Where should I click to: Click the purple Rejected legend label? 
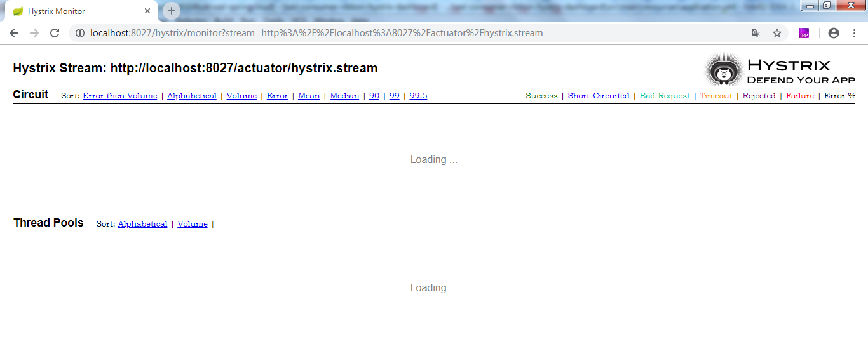pos(759,96)
